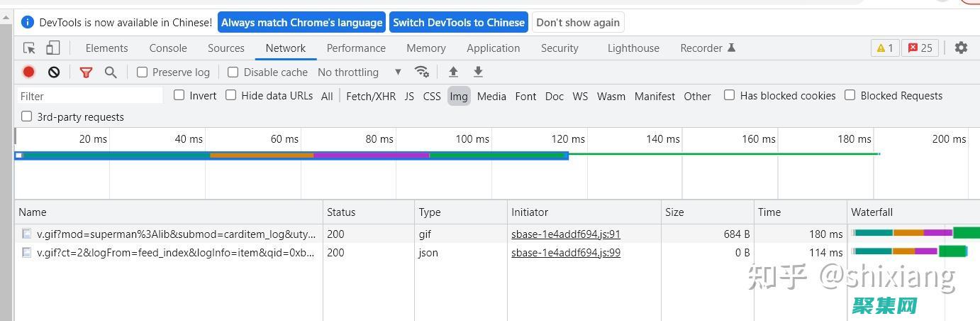Select the 100 ms timeline overview marker
The height and width of the screenshot is (321, 980).
coord(472,139)
